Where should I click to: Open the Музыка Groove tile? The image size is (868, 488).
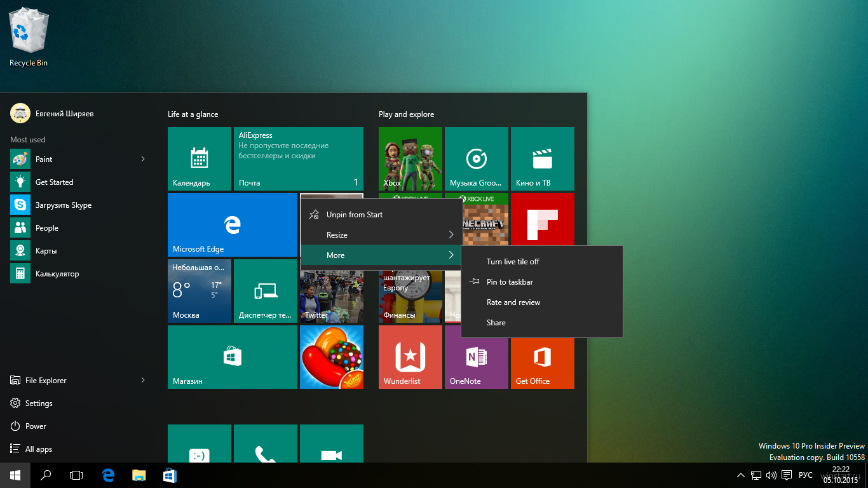click(x=477, y=159)
